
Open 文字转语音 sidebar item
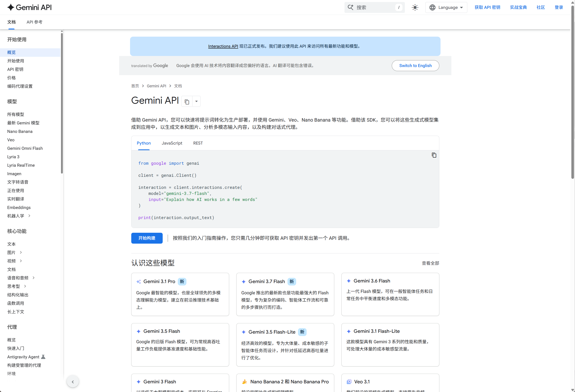pyautogui.click(x=18, y=182)
